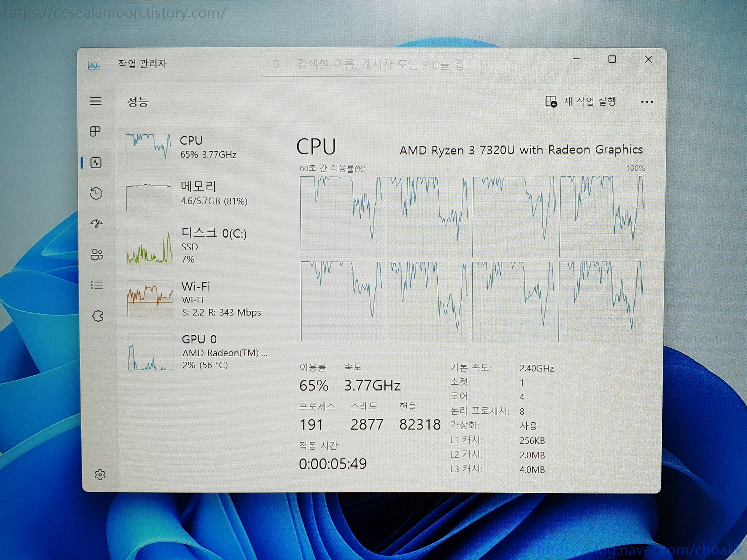Click the 2.40GHz base speed value

coord(537,368)
